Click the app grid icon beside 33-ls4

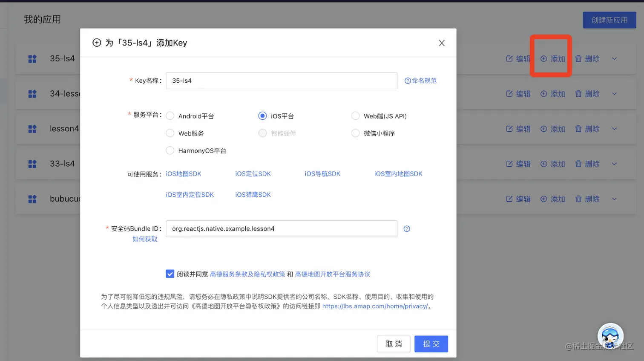[32, 164]
